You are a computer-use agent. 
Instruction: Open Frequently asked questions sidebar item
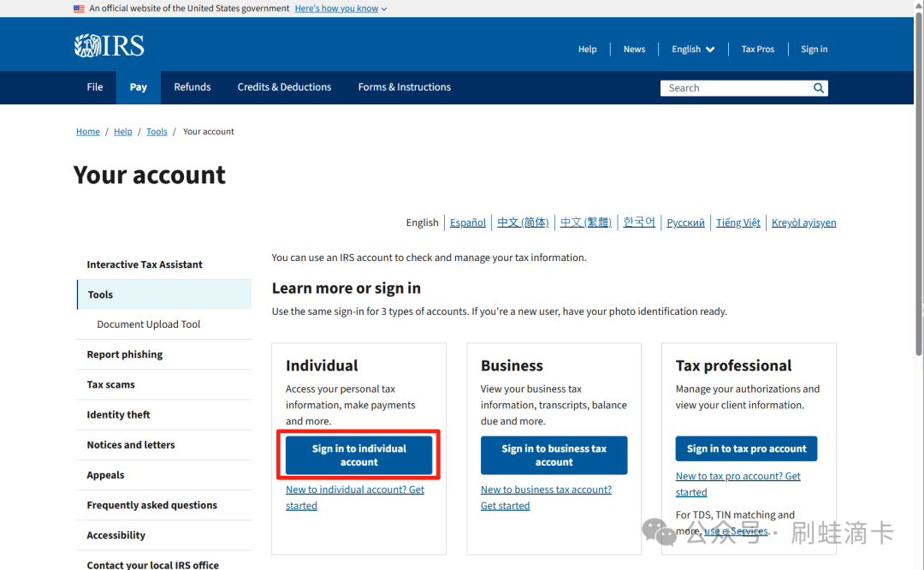(x=164, y=505)
